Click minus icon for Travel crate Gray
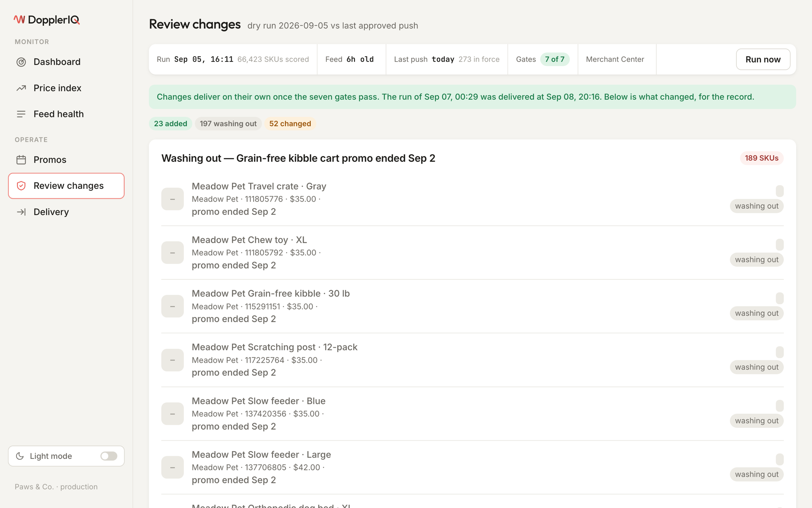Screen dimensions: 812x508 tap(172, 199)
